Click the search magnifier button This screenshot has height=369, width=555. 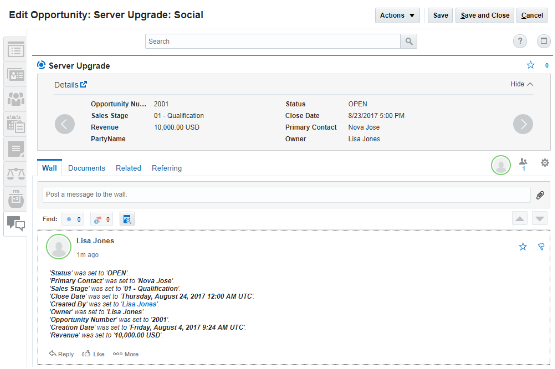coord(409,41)
